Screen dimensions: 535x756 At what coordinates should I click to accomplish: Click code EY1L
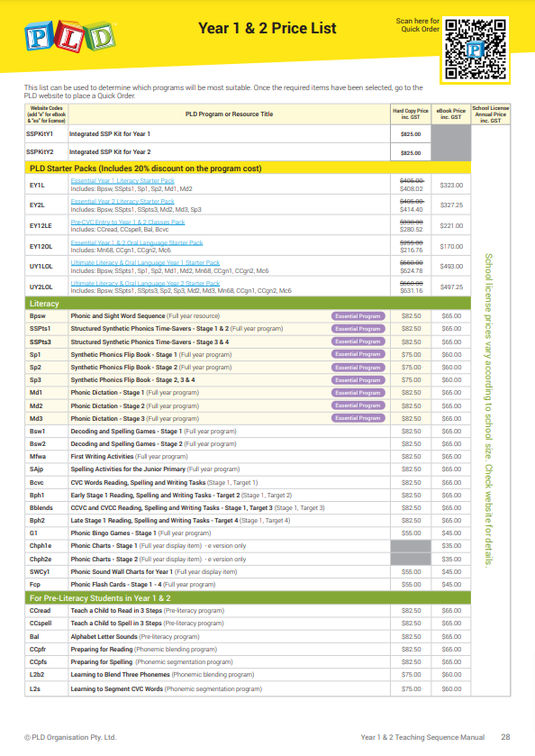[x=37, y=185]
